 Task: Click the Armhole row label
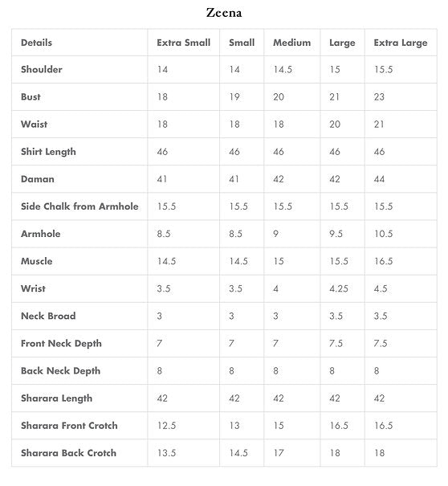(41, 234)
